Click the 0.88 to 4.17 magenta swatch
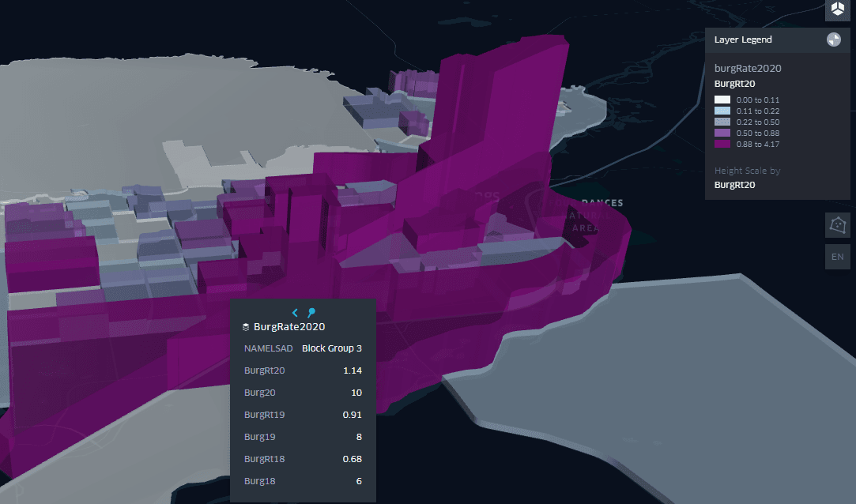 click(722, 145)
